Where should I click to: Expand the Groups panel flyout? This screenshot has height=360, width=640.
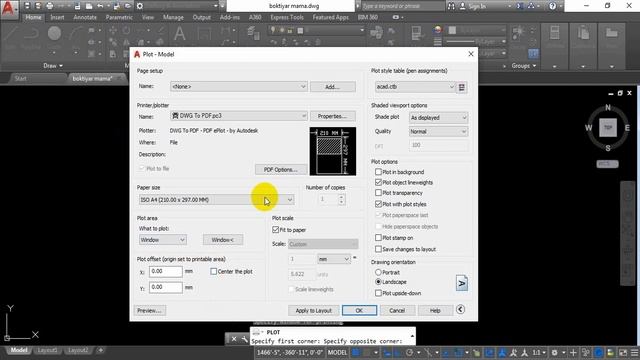pos(524,66)
